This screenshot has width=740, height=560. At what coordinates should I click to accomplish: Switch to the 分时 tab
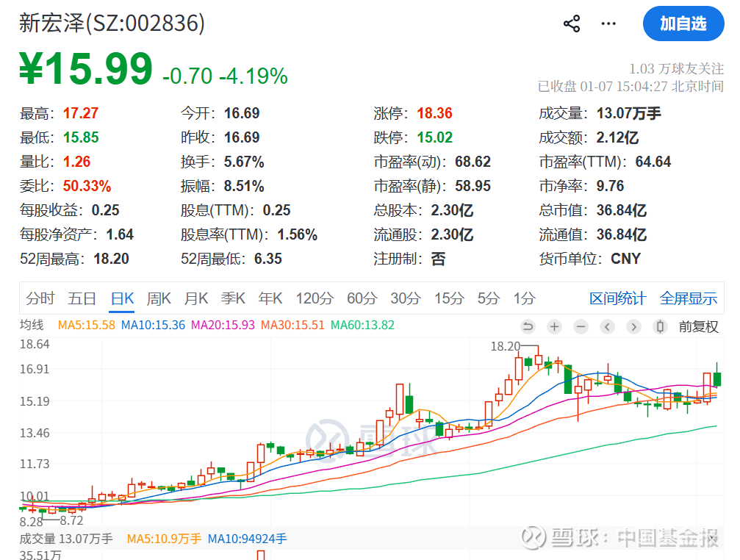point(40,298)
